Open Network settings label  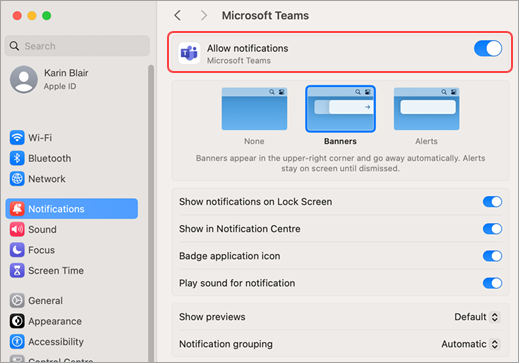pos(47,179)
